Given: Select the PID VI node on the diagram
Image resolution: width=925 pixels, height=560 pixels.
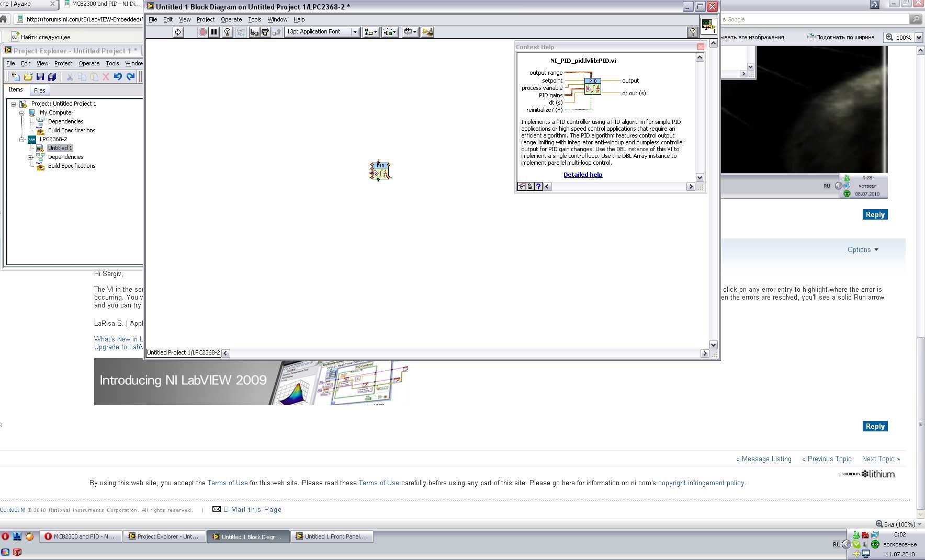Looking at the screenshot, I should 380,171.
